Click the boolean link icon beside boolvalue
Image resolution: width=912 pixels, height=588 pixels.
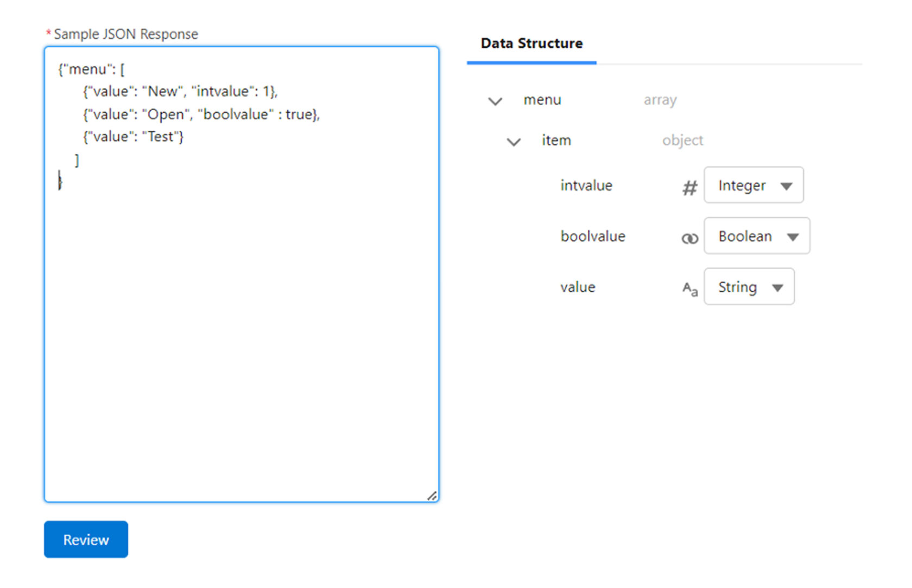point(689,239)
